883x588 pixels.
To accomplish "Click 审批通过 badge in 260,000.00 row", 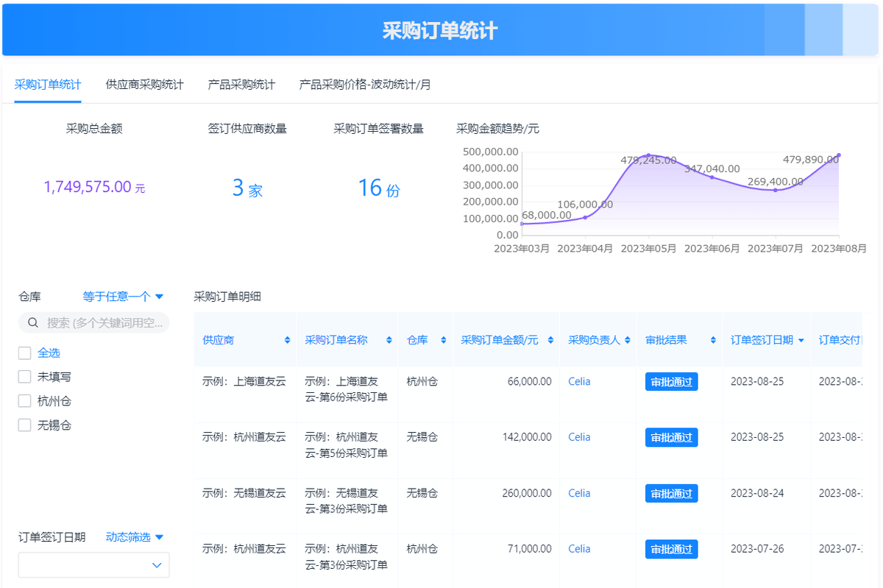I will click(x=671, y=494).
